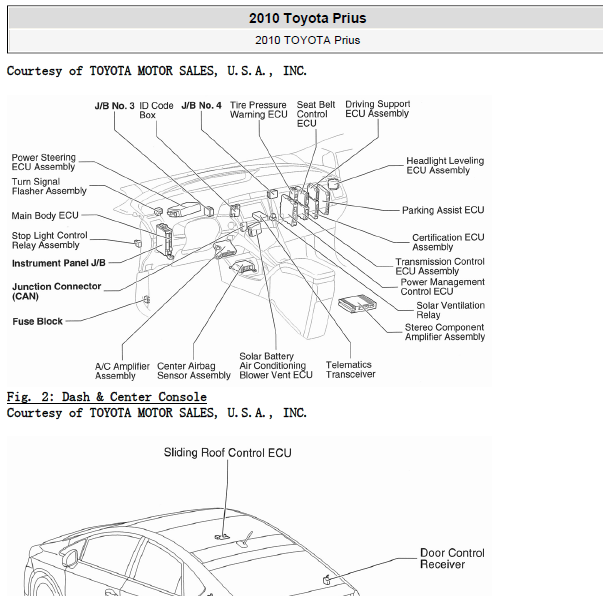This screenshot has width=603, height=596.
Task: Click the 'Seat Belt Control ECU' label
Action: point(316,114)
